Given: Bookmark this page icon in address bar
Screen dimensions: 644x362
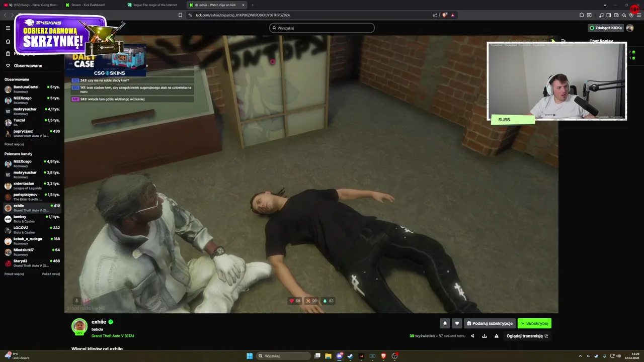Looking at the screenshot, I should [x=180, y=15].
